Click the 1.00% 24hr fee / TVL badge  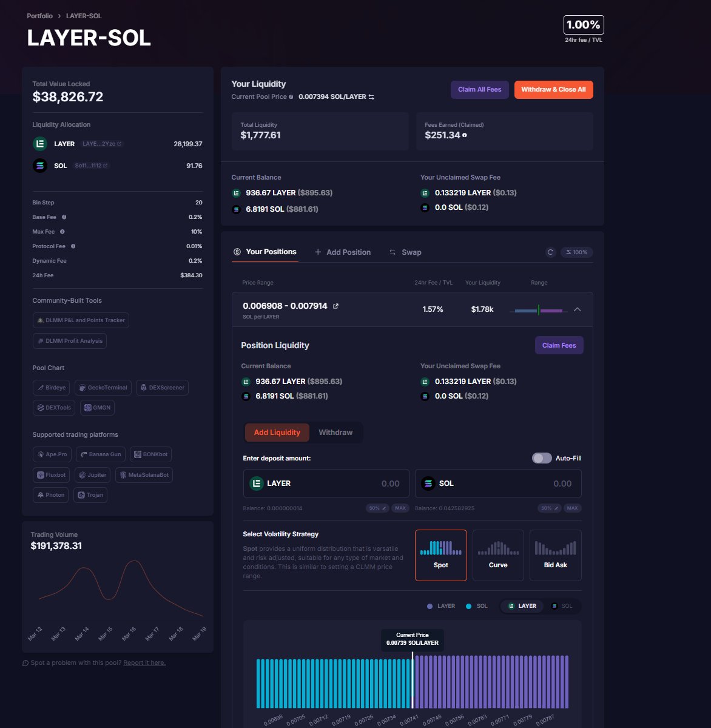(584, 25)
